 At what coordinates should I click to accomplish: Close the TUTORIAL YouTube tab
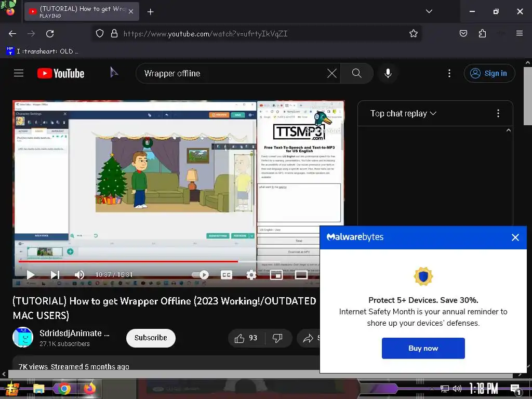[131, 11]
